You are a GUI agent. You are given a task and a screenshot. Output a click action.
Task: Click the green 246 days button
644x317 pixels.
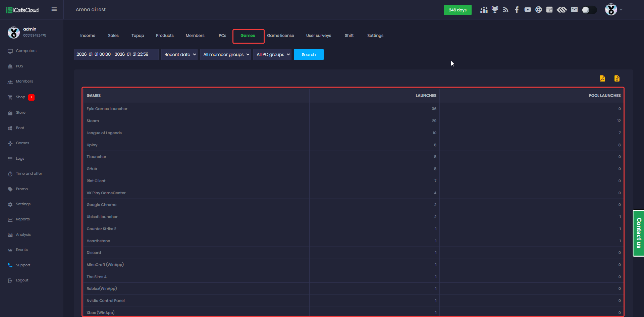coord(458,10)
